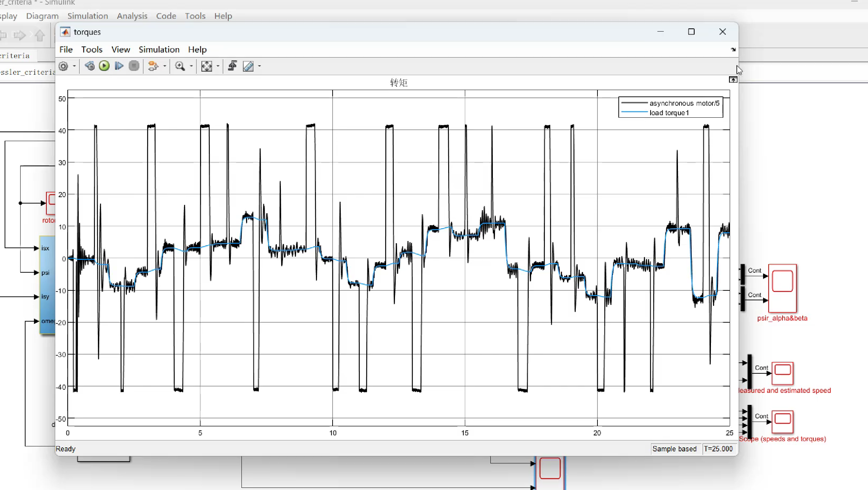868x490 pixels.
Task: Click the highlight Simulink block icon
Action: pyautogui.click(x=153, y=66)
